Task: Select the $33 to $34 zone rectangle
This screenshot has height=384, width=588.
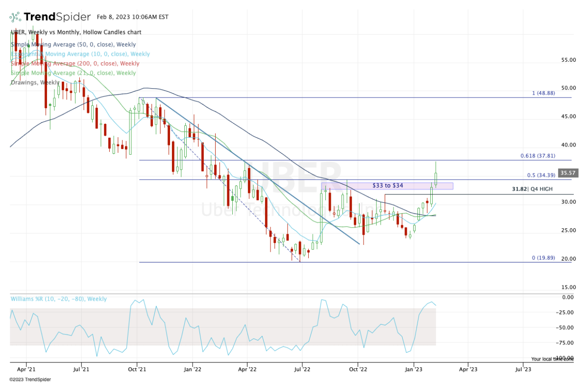Action: (387, 186)
